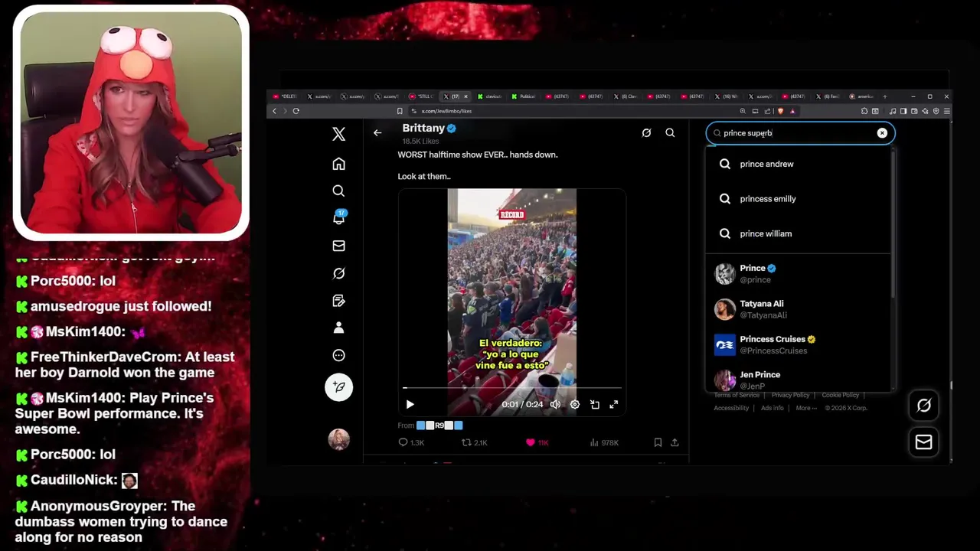Go to Home in X sidebar
The image size is (980, 551).
pyautogui.click(x=338, y=164)
